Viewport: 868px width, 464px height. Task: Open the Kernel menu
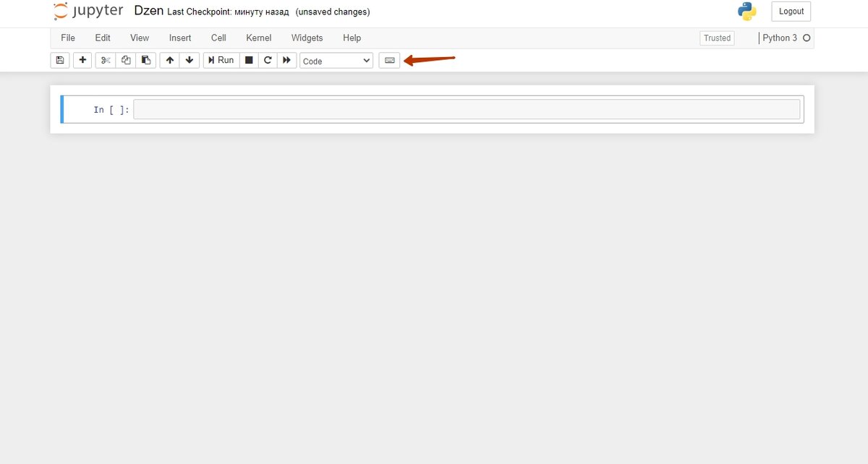coord(259,38)
